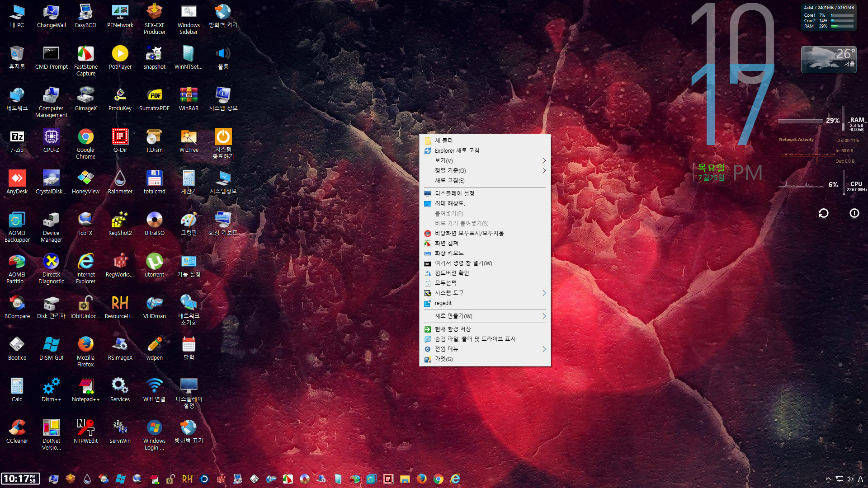Choose 새로 고침(E) in the context menu

485,181
